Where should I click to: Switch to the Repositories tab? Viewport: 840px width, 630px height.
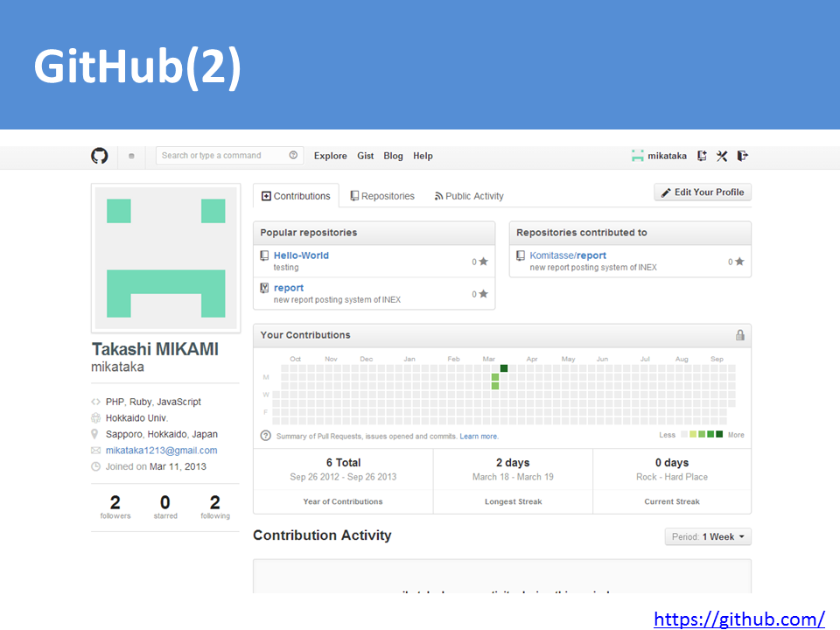pos(382,196)
